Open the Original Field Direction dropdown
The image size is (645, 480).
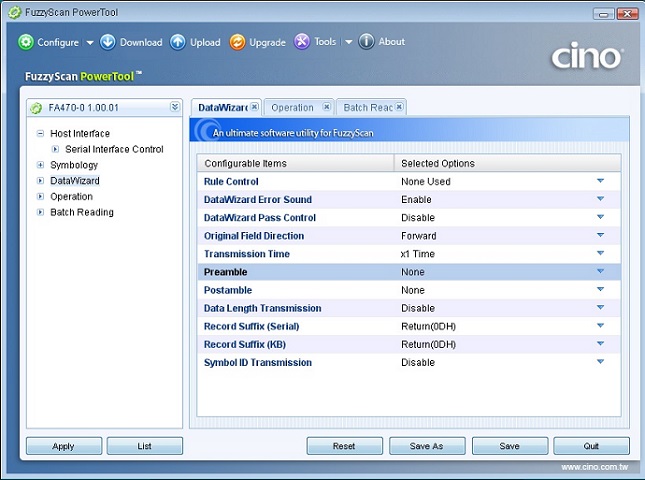[600, 235]
